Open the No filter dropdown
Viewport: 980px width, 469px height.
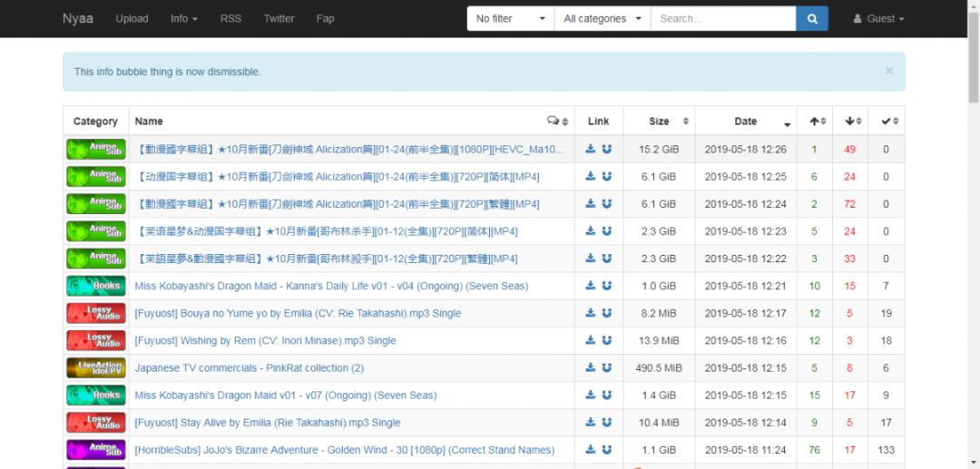click(510, 18)
